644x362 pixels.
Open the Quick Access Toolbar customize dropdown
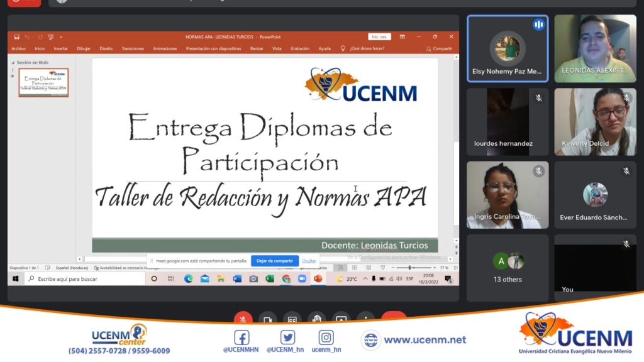coord(61,37)
